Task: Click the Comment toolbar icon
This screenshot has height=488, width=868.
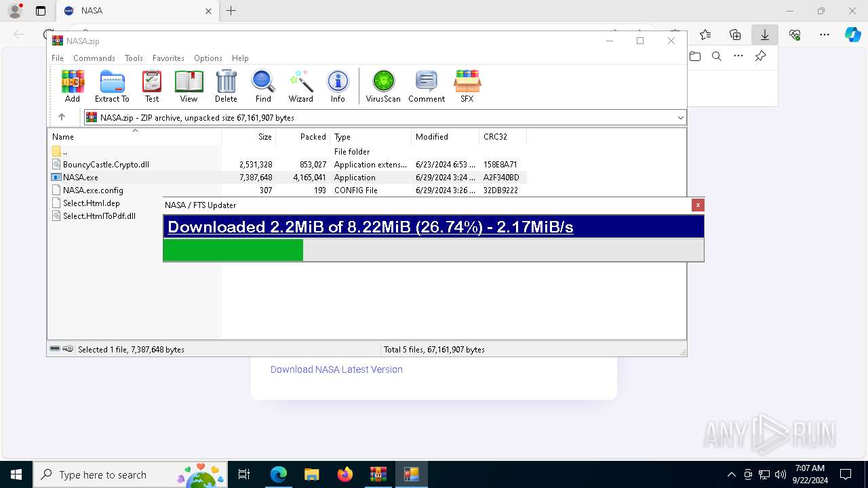Action: click(x=427, y=86)
